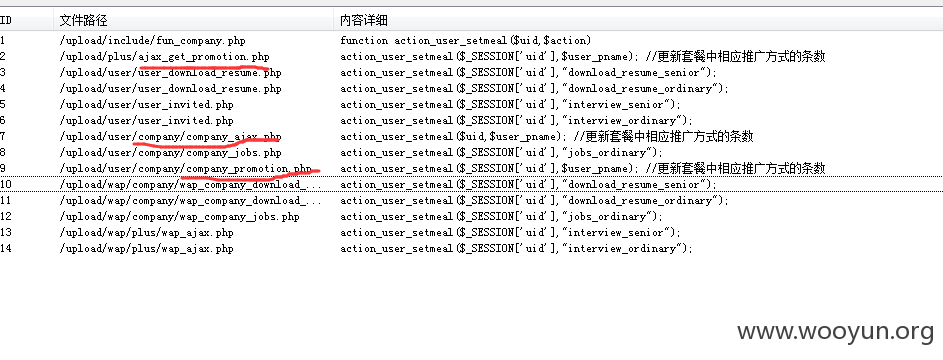Select row 2 content with $user_pname comment
Screen dimensions: 943x360
pos(583,57)
